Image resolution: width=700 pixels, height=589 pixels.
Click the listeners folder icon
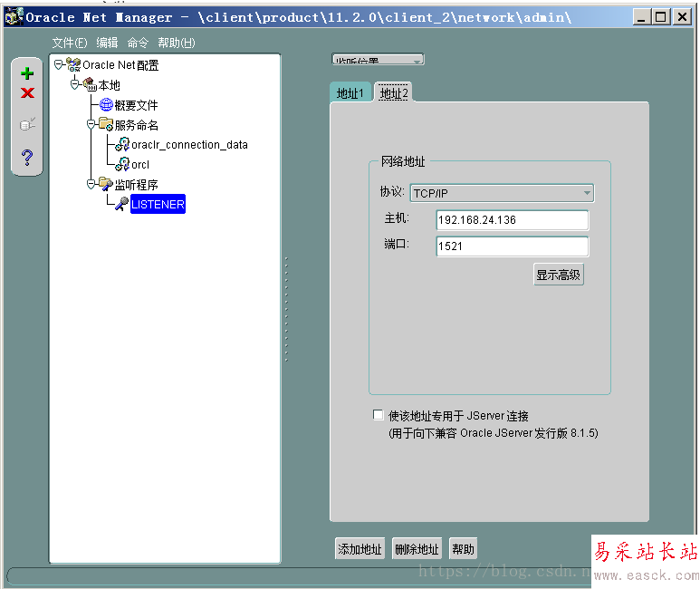(106, 184)
